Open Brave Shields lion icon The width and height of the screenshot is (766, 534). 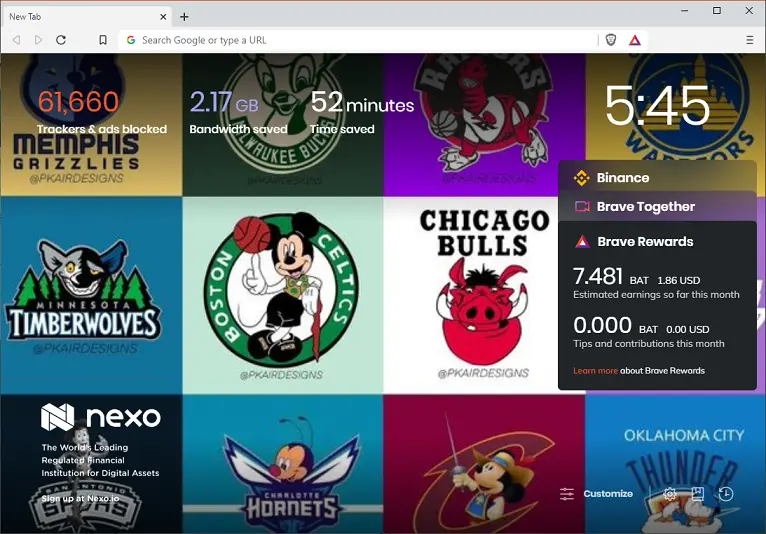[x=611, y=40]
